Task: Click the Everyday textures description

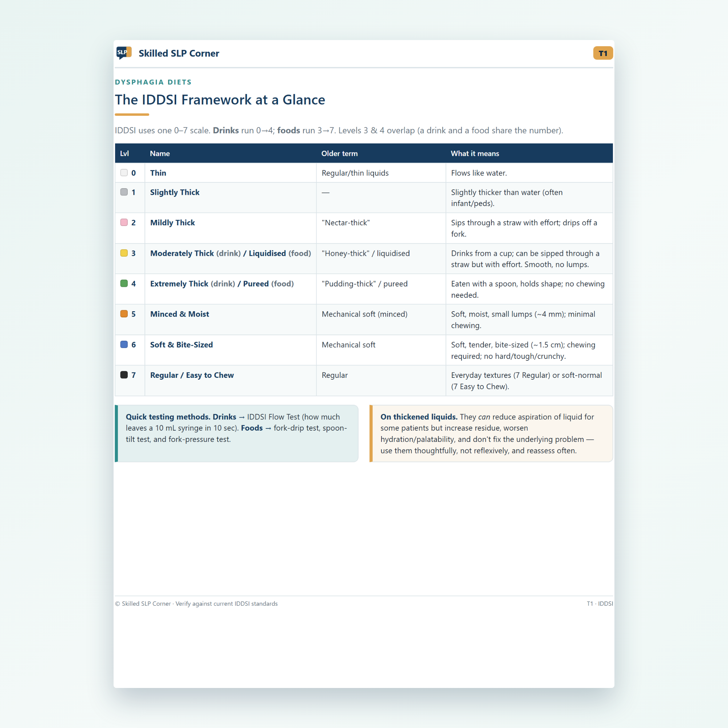Action: pos(526,381)
